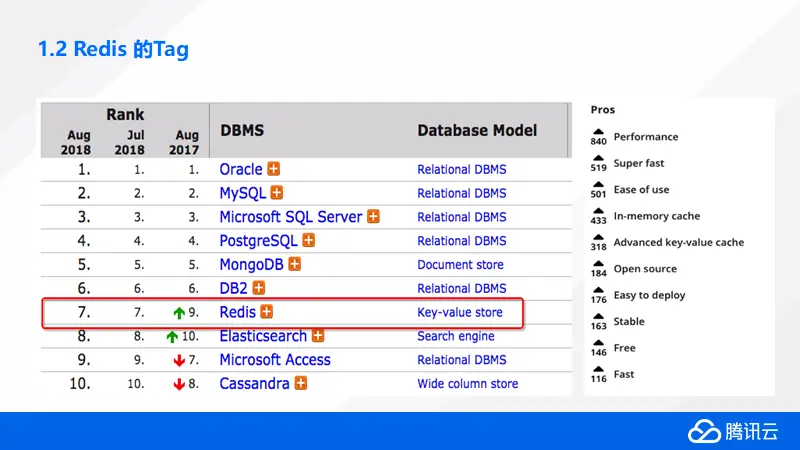Click the orange plus icon beside PostgreSQL
Viewport: 800px width, 450px height.
(309, 240)
